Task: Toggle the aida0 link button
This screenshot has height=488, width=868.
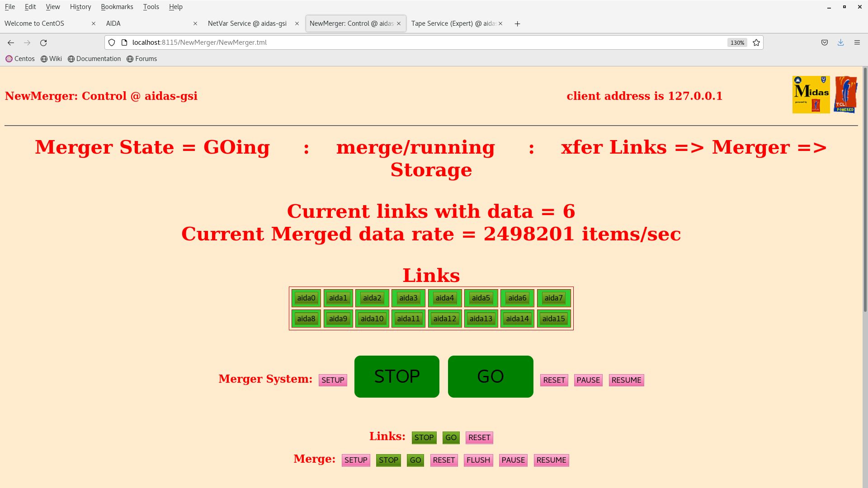Action: 306,298
